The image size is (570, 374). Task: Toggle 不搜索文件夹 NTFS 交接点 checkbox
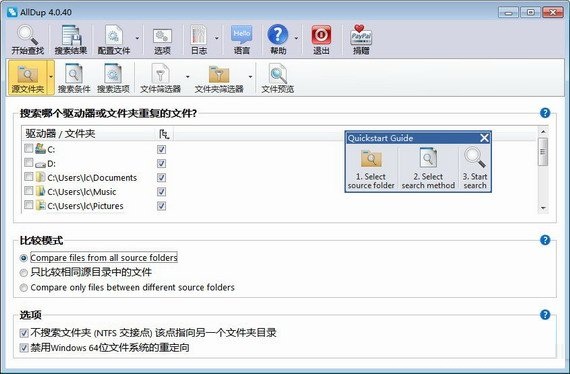(24, 333)
